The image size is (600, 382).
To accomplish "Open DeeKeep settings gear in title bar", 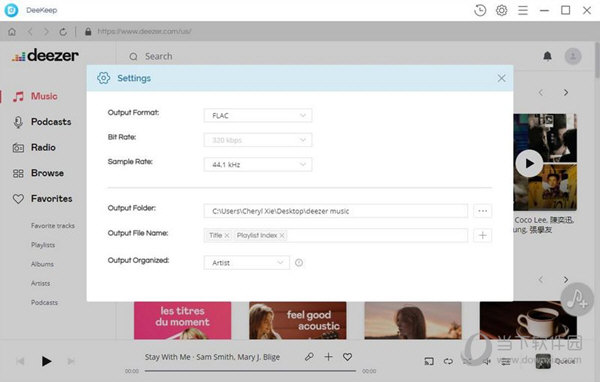I will [x=501, y=10].
